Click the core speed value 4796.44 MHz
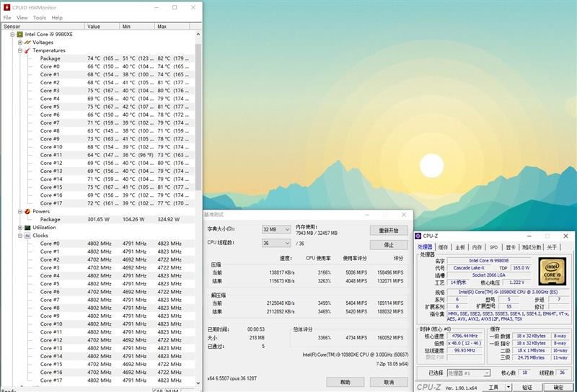 pyautogui.click(x=464, y=336)
